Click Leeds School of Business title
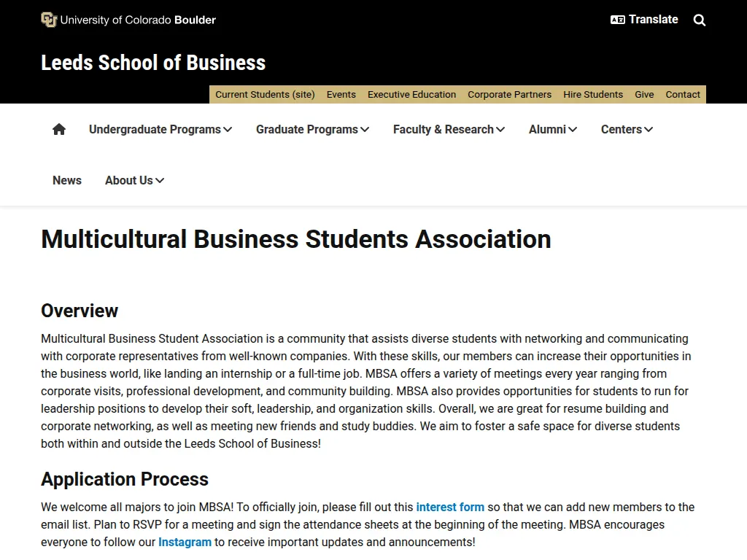Image resolution: width=747 pixels, height=560 pixels. tap(153, 63)
